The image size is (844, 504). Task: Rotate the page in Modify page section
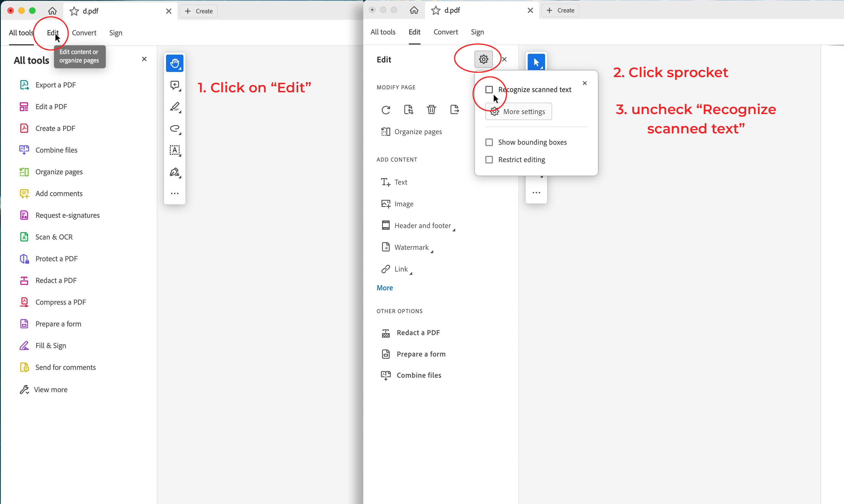point(386,110)
